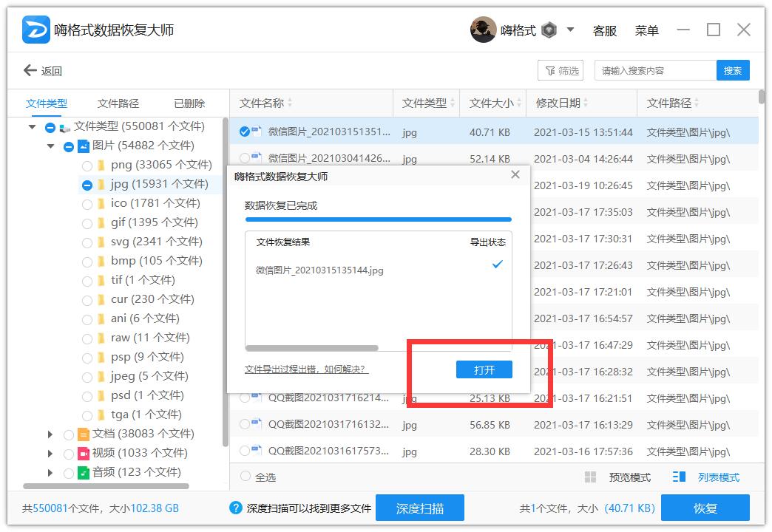Viewport: 772px width, 532px height.
Task: Focus the 请输入搜索内容 search field
Action: tap(655, 70)
